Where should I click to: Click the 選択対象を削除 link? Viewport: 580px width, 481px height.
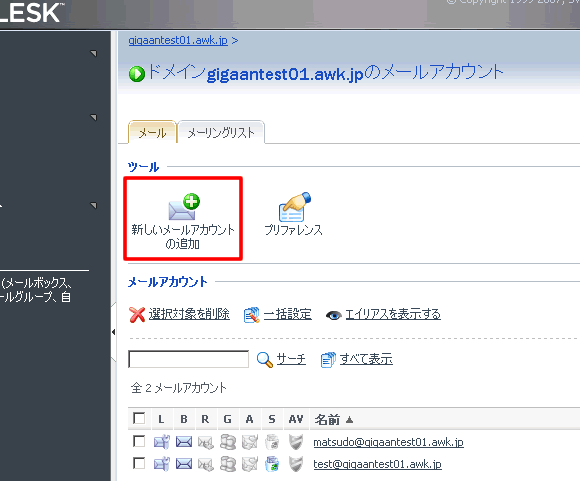tap(189, 314)
